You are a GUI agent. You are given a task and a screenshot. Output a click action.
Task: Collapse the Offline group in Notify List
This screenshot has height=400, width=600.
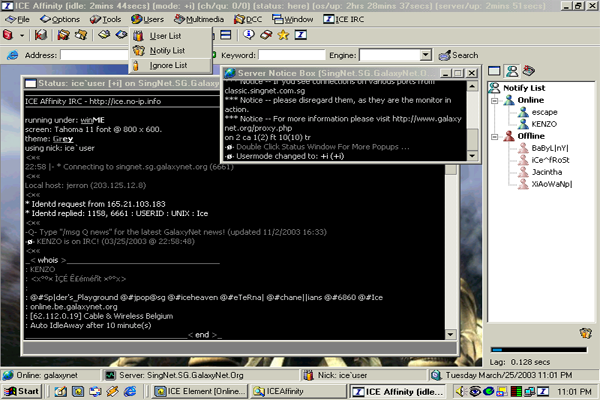(494, 136)
